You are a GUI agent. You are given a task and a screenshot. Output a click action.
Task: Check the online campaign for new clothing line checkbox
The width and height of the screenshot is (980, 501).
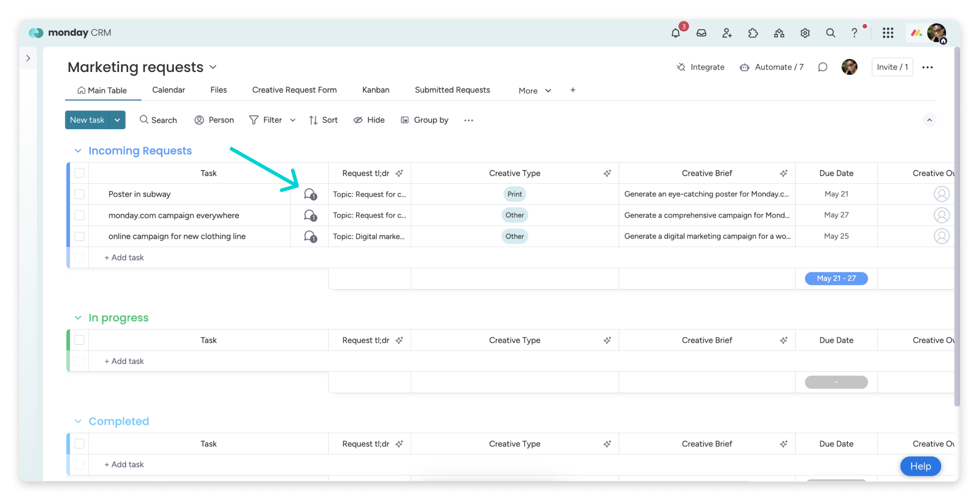pos(79,236)
